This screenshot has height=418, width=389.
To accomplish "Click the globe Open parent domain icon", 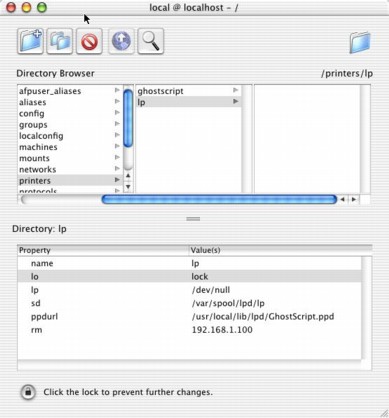I will [121, 42].
